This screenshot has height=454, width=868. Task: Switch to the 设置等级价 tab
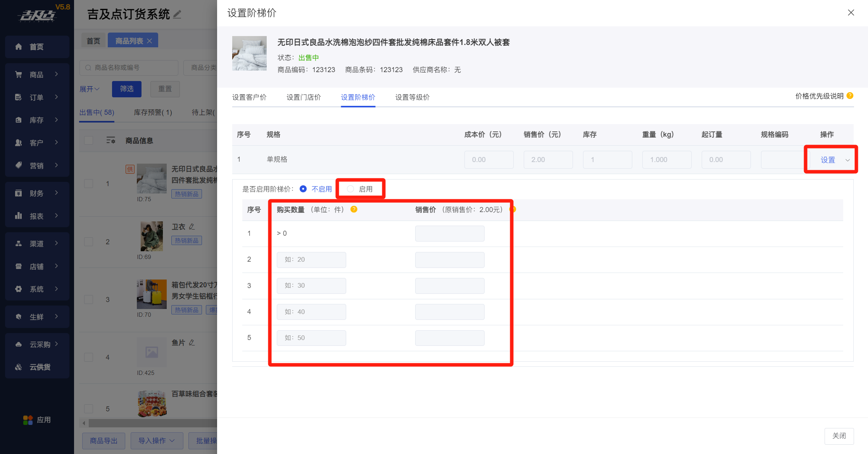point(412,97)
